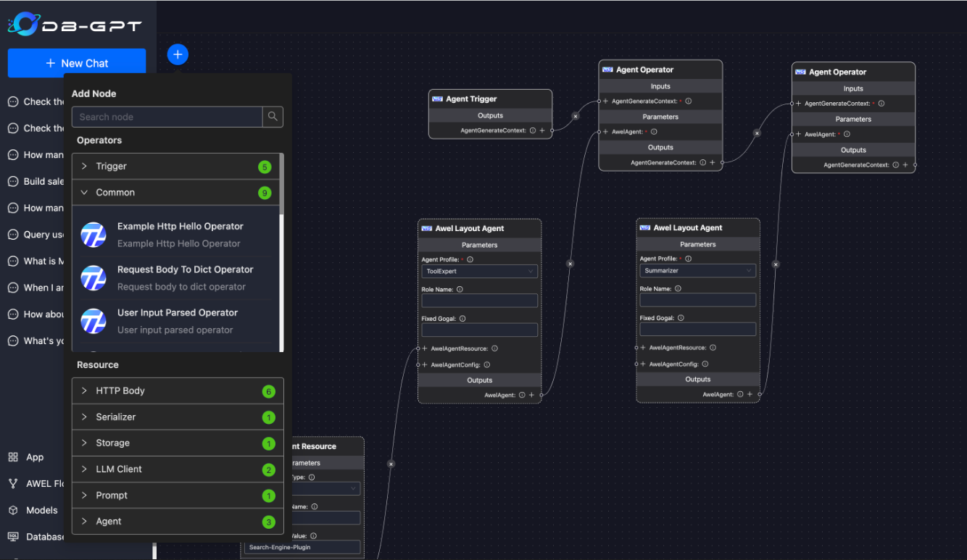Select User Input Parsed Operator text
This screenshot has width=967, height=560.
pyautogui.click(x=178, y=313)
